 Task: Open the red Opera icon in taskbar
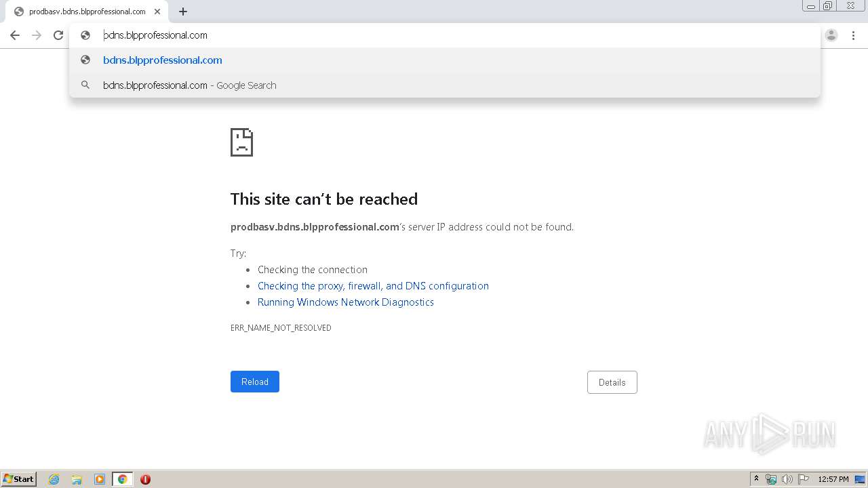145,479
